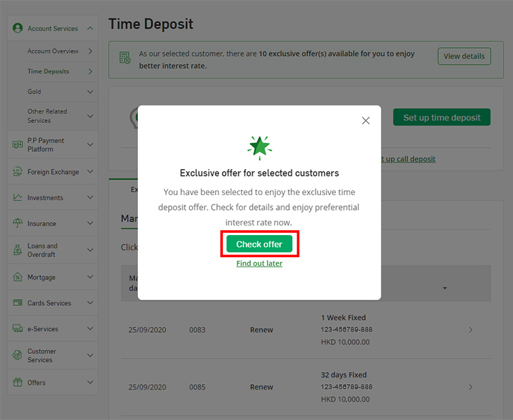
Task: Click the Foreign Exchange icon
Action: pos(18,172)
